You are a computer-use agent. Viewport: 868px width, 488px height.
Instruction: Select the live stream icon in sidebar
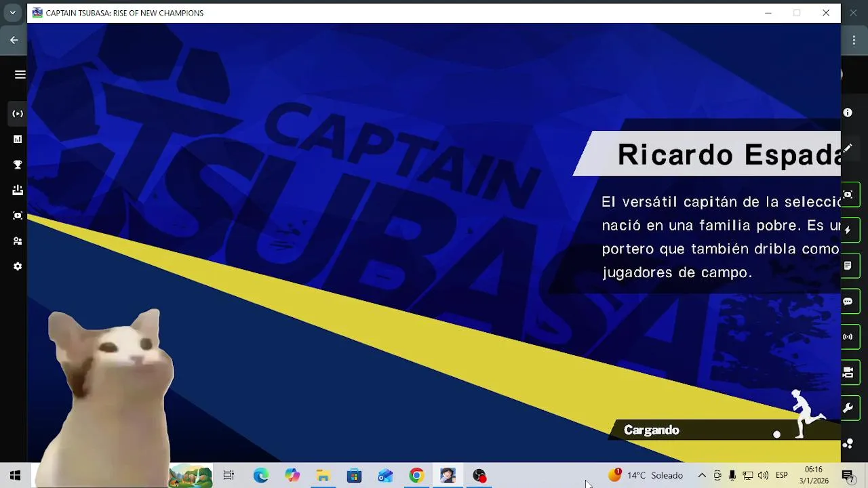click(18, 114)
